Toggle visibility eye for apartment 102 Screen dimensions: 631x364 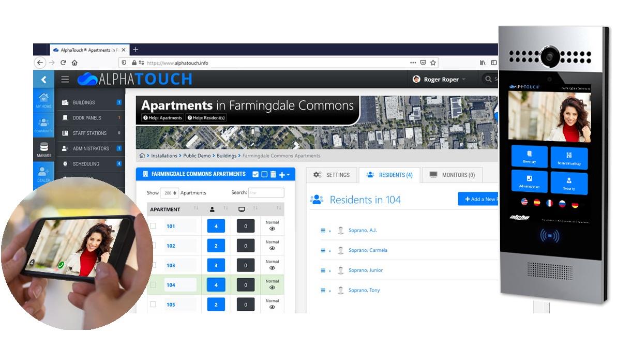272,249
